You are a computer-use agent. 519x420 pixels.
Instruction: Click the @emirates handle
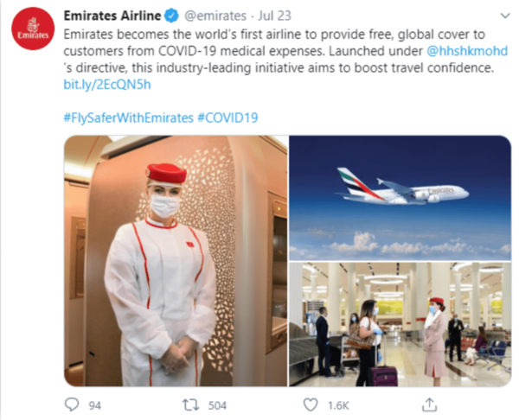click(215, 16)
